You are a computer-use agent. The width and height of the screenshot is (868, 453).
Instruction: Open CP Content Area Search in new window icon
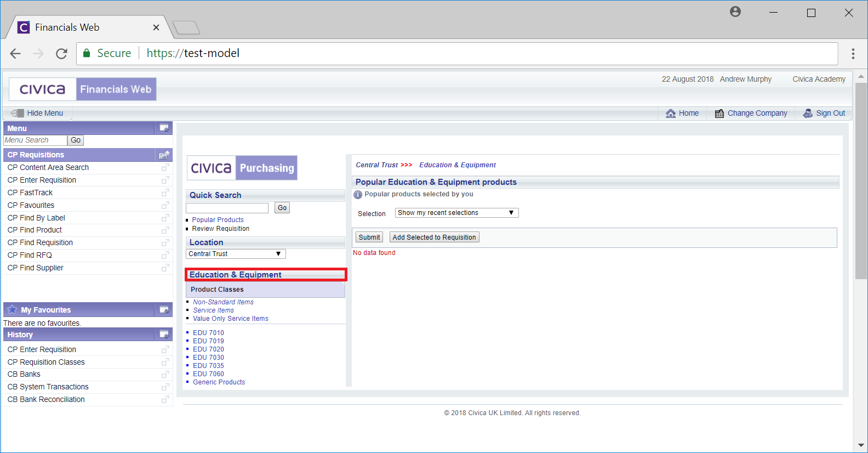(x=165, y=167)
